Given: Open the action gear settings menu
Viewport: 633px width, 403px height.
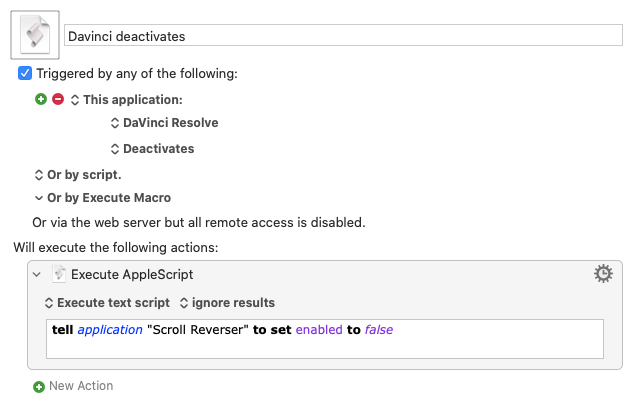Looking at the screenshot, I should coord(602,274).
